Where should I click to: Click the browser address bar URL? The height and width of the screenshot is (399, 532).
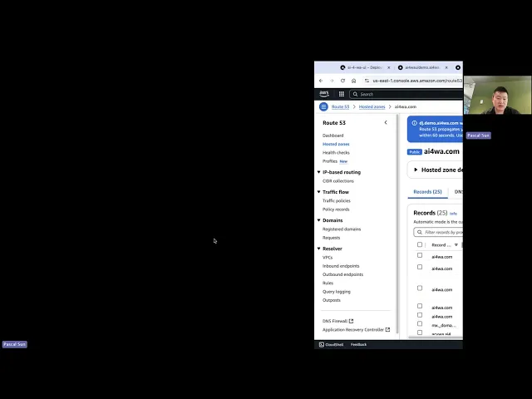point(417,81)
